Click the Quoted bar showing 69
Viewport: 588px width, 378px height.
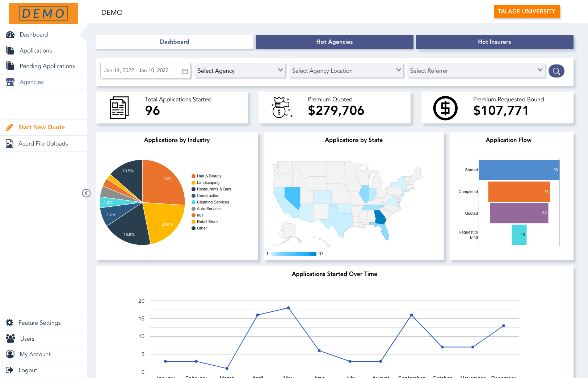[x=519, y=213]
